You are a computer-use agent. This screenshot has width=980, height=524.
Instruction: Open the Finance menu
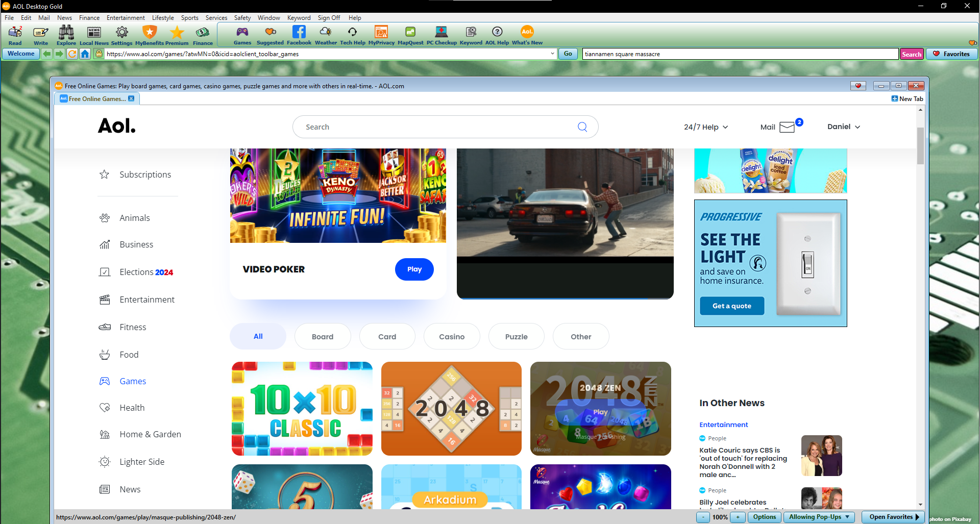89,18
